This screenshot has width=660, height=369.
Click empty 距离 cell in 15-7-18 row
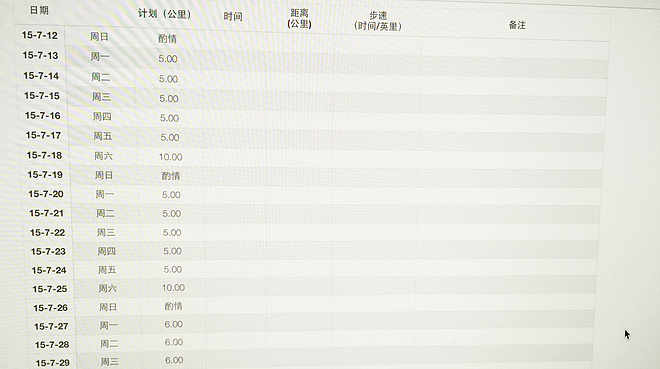pos(299,158)
